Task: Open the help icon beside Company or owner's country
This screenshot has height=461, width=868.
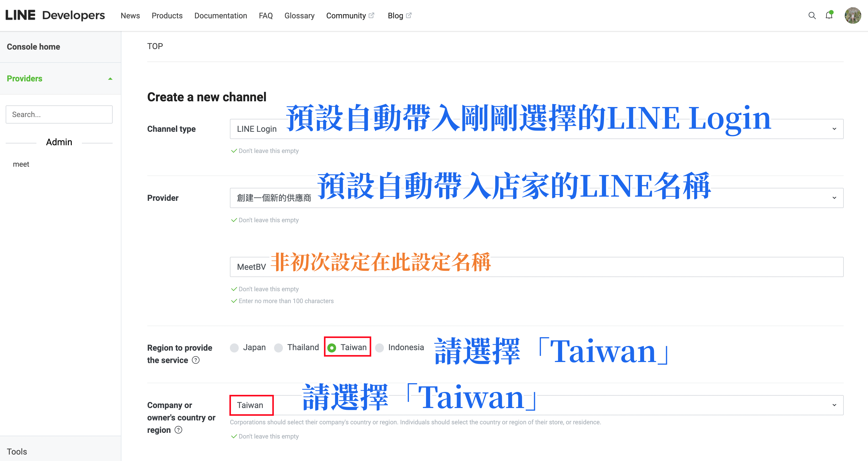Action: (179, 430)
